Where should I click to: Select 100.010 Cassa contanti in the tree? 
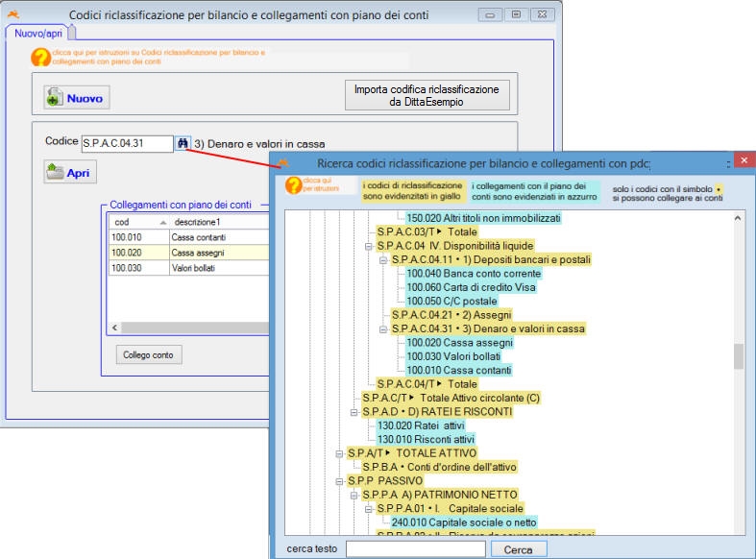(x=459, y=370)
